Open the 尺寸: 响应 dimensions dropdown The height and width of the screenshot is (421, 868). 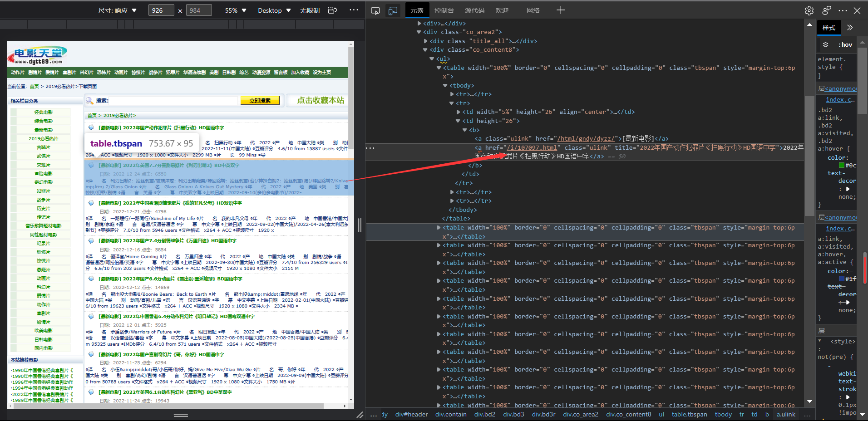118,10
